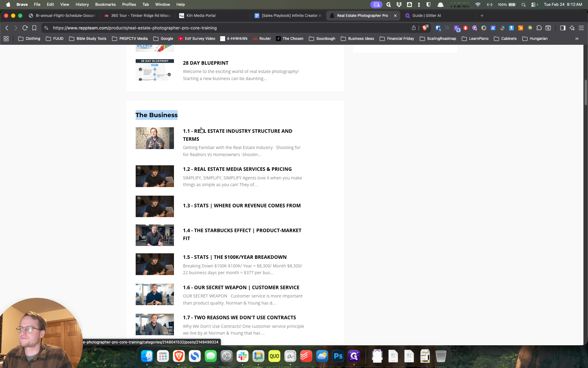Open the site settings icon left of URL

coord(46,28)
